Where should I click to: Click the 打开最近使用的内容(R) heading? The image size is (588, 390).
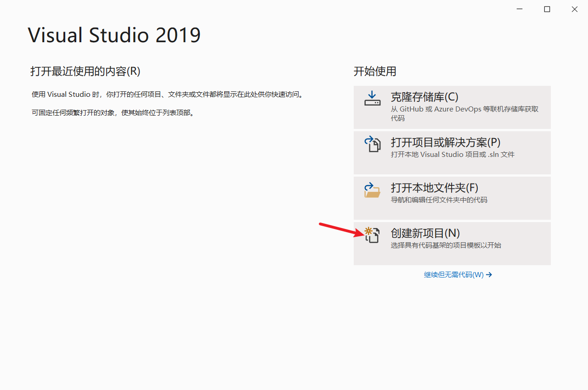click(x=85, y=71)
